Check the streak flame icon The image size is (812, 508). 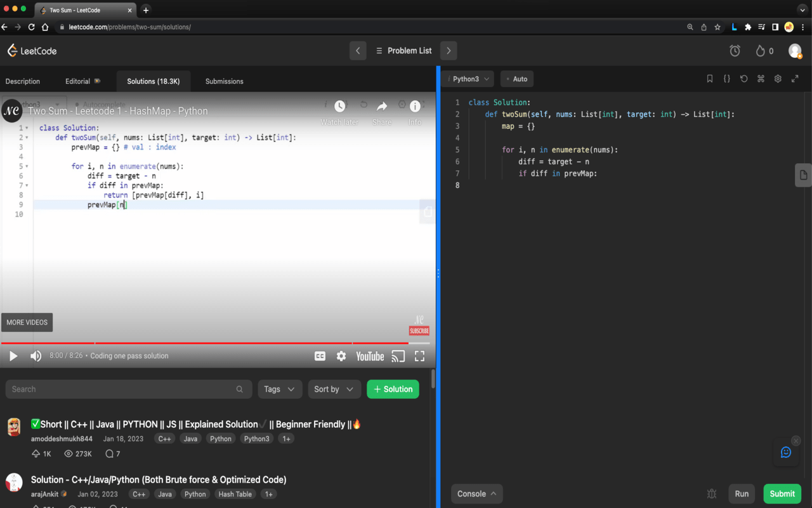coord(760,51)
